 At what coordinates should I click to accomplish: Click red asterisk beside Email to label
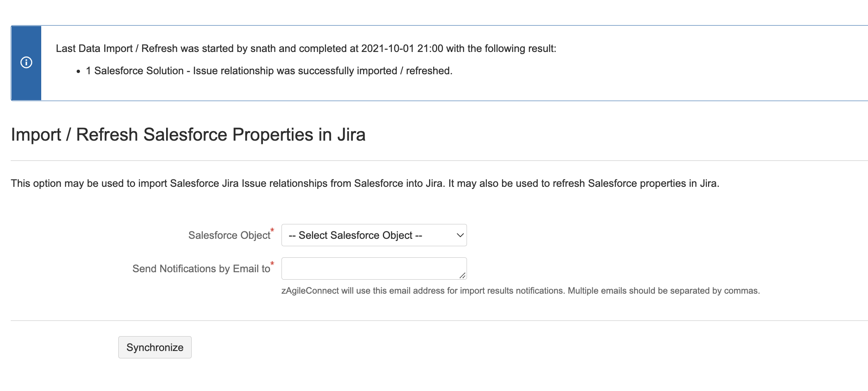click(272, 263)
